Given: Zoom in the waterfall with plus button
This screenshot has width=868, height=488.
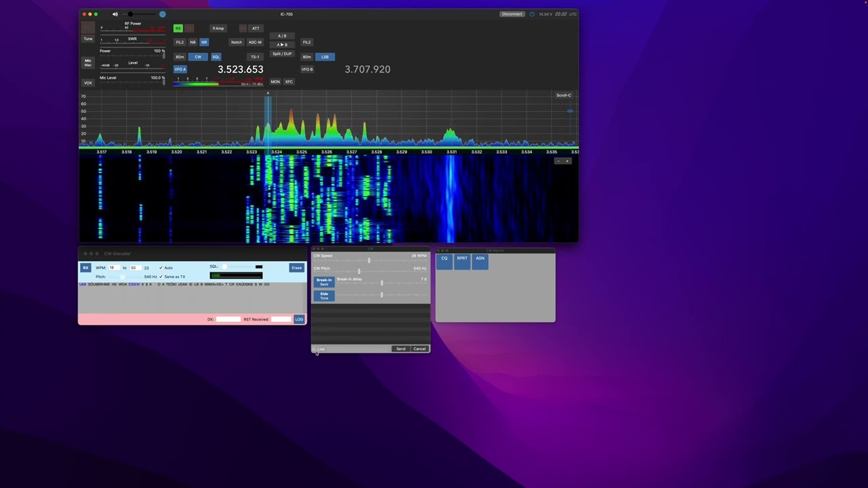Looking at the screenshot, I should [568, 161].
